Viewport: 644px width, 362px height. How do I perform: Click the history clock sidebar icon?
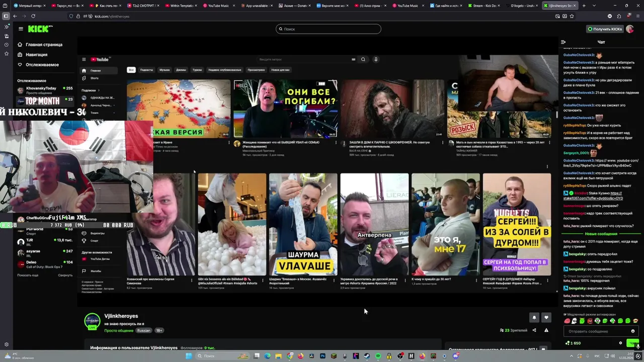pos(7,45)
